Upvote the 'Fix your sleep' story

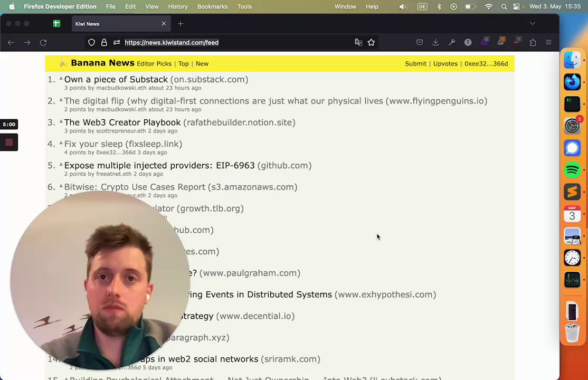click(x=61, y=142)
